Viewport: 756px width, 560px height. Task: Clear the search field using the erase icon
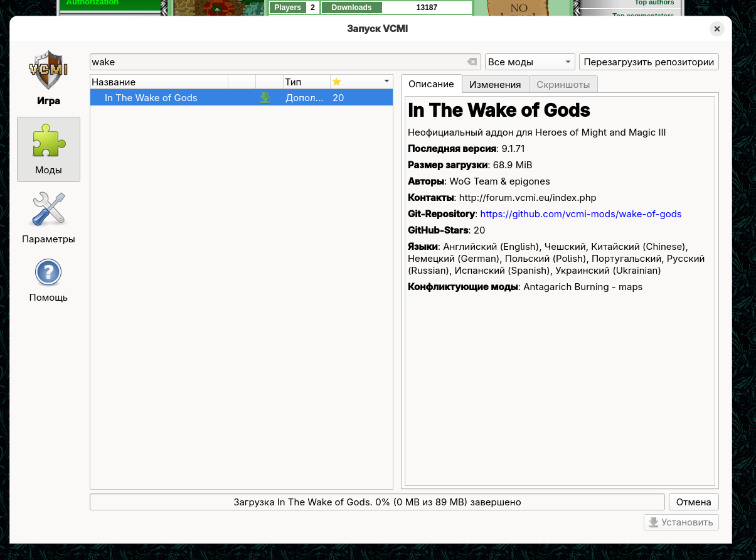point(472,62)
